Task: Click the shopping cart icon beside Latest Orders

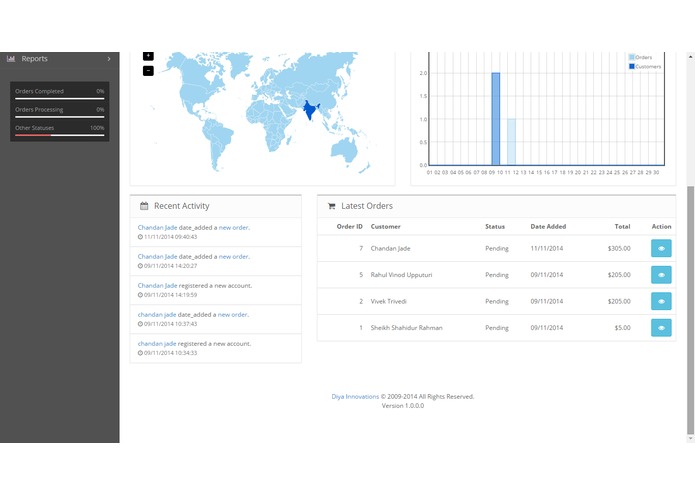Action: coord(331,206)
